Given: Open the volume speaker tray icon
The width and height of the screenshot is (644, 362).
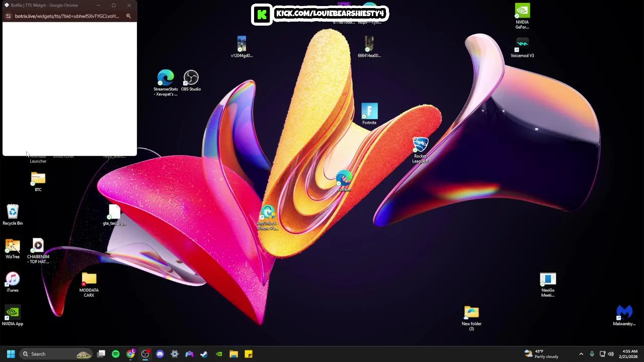Looking at the screenshot, I should click(x=611, y=354).
